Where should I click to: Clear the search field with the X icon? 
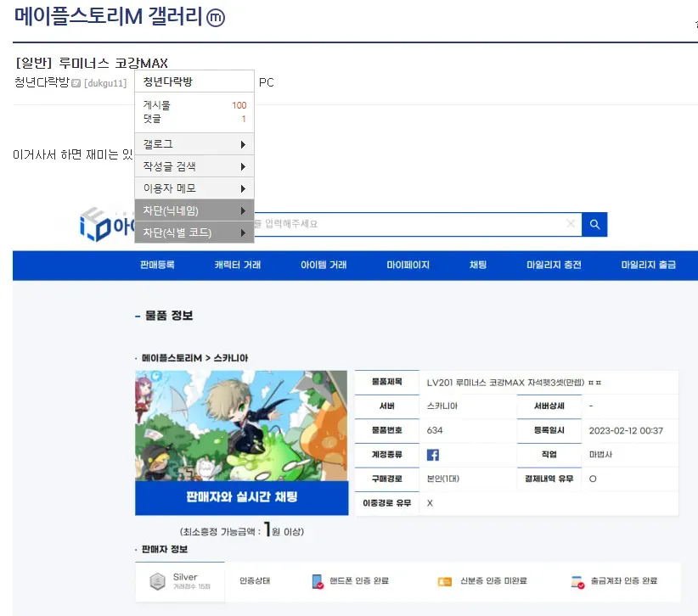[x=571, y=223]
